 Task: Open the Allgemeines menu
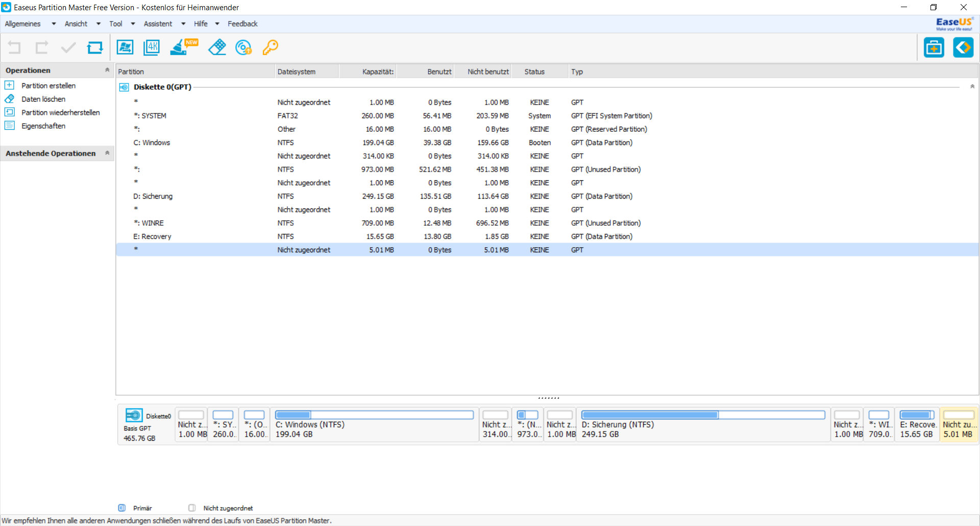pyautogui.click(x=22, y=24)
